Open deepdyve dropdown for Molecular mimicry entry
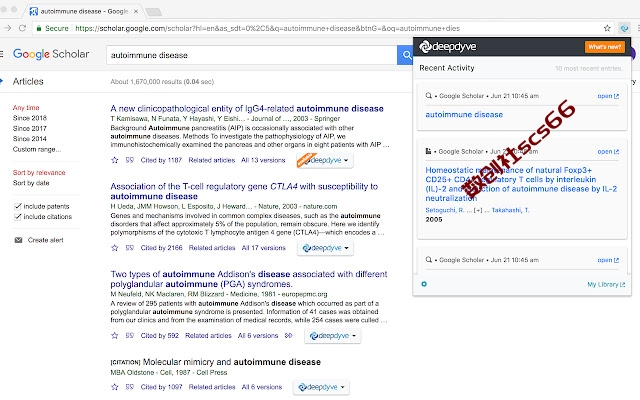The image size is (640, 400). point(321,387)
